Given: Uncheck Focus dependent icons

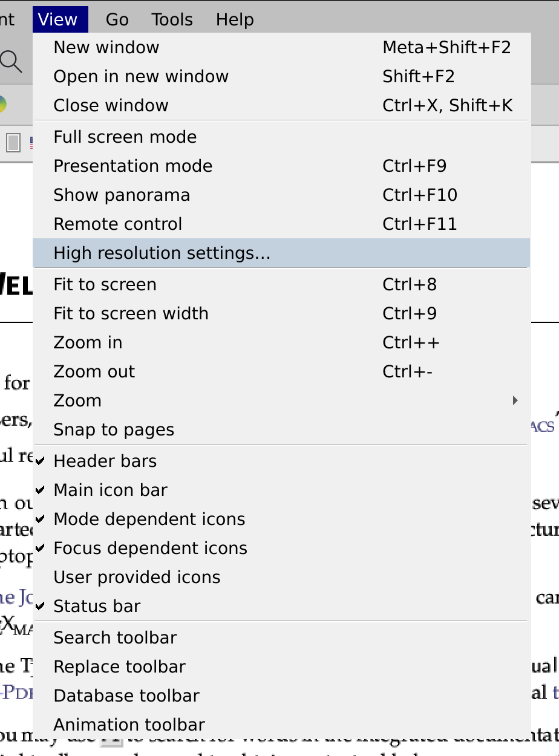Looking at the screenshot, I should click(150, 548).
